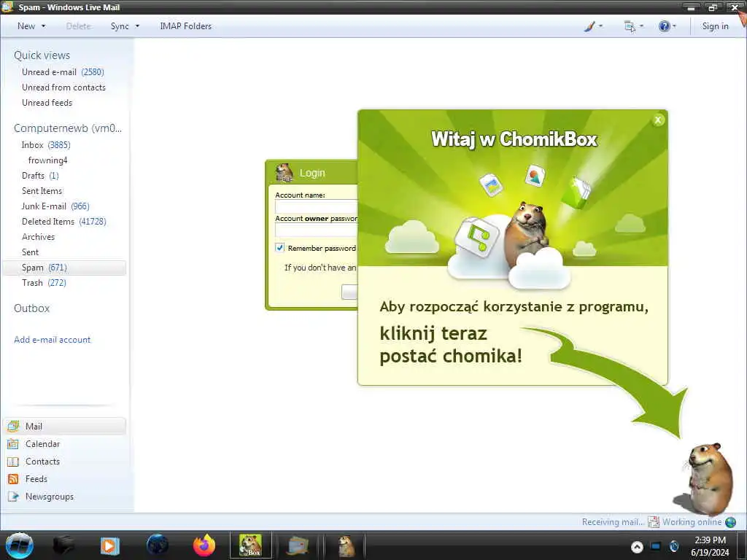
Task: Click the hamster logo in Login header
Action: pos(285,172)
